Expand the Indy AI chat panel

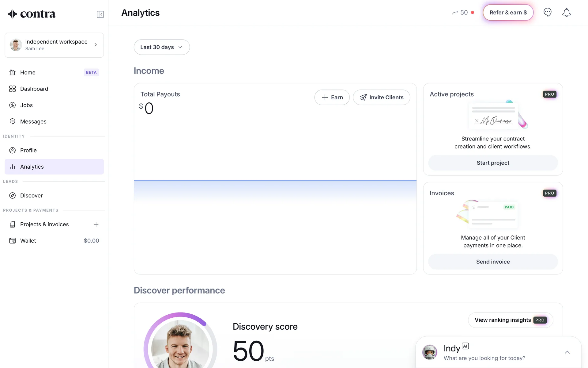(567, 352)
